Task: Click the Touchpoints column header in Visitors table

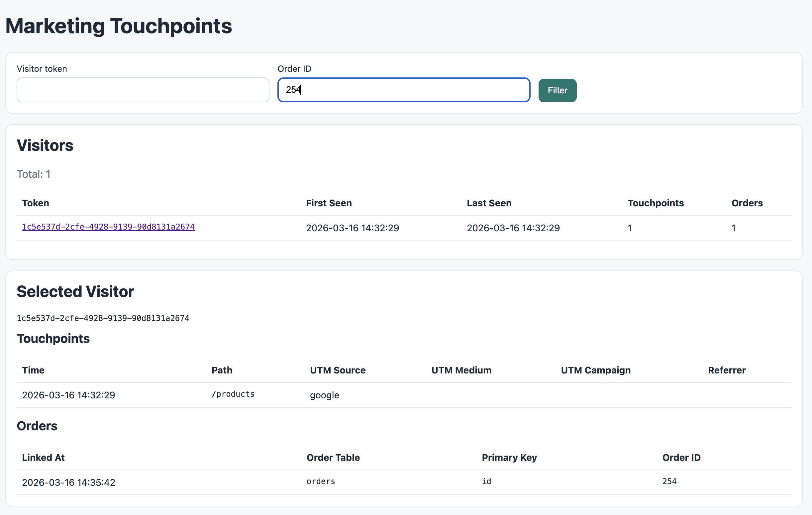Action: click(x=656, y=203)
